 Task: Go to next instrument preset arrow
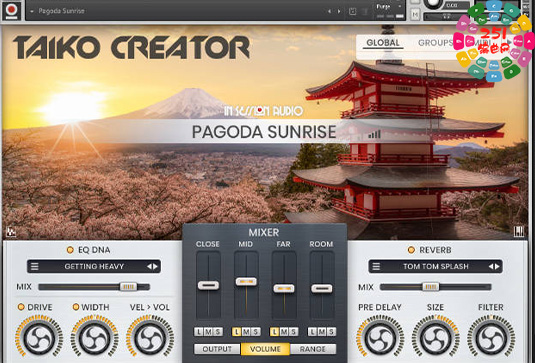339,11
